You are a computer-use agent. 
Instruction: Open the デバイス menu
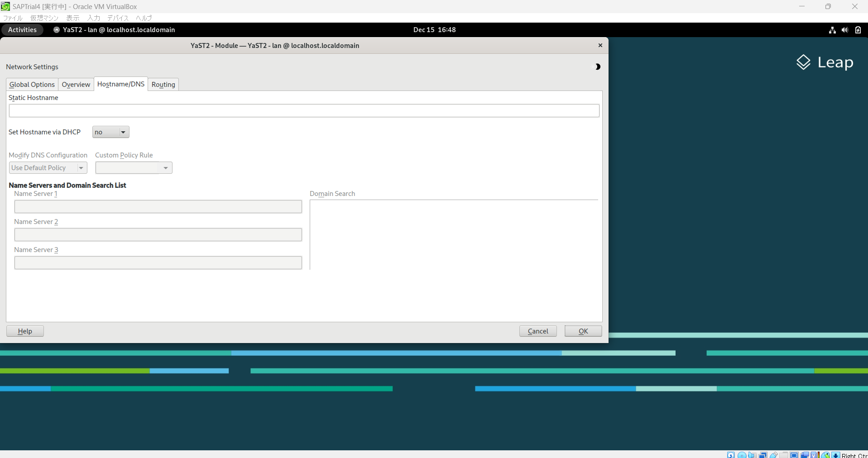tap(118, 18)
